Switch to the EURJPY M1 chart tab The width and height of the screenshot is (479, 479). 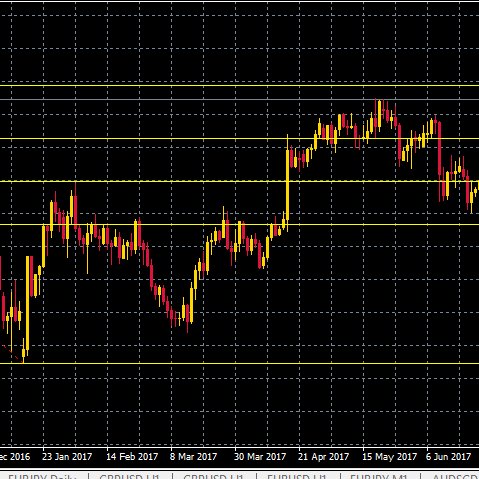point(380,476)
